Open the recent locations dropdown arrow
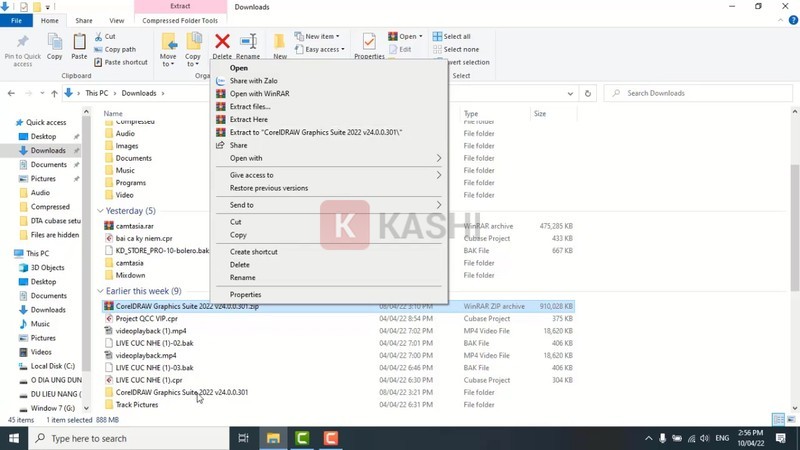This screenshot has height=450, width=800. 42,93
